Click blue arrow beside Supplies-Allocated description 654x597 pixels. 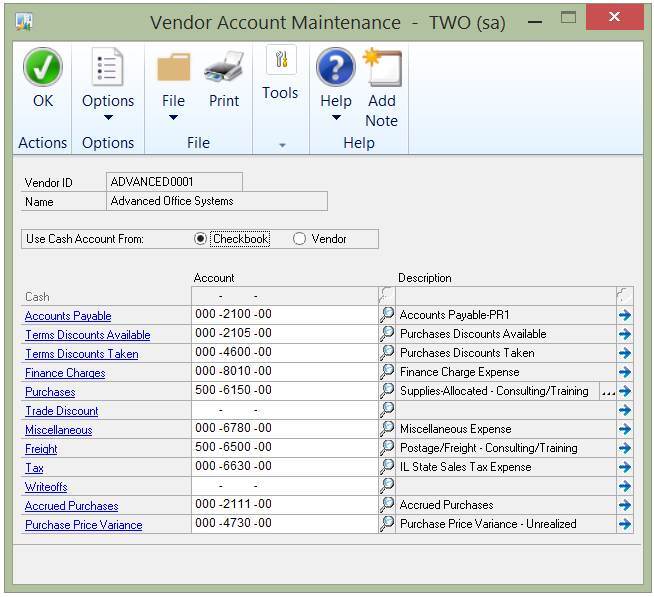point(625,391)
